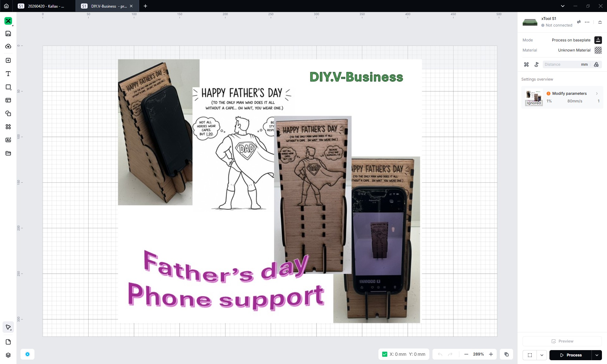Select the purple "Phone support" text on canvas
The image size is (607, 364).
(226, 296)
